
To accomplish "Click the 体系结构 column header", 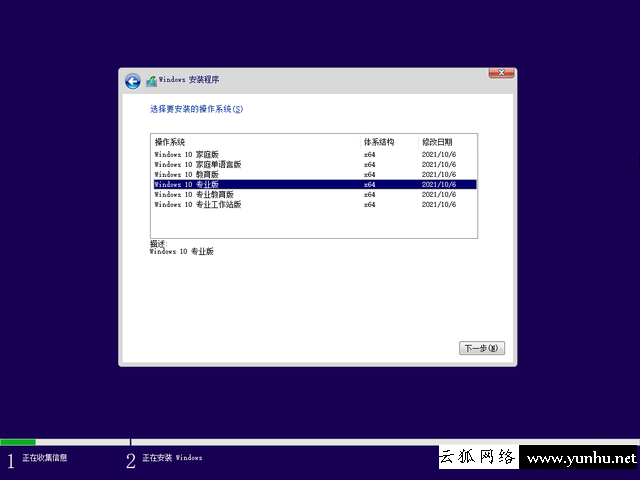I will [389, 142].
